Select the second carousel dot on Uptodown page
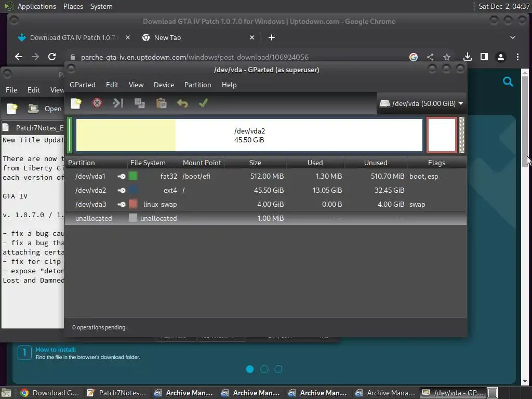The width and height of the screenshot is (532, 399). (x=264, y=369)
